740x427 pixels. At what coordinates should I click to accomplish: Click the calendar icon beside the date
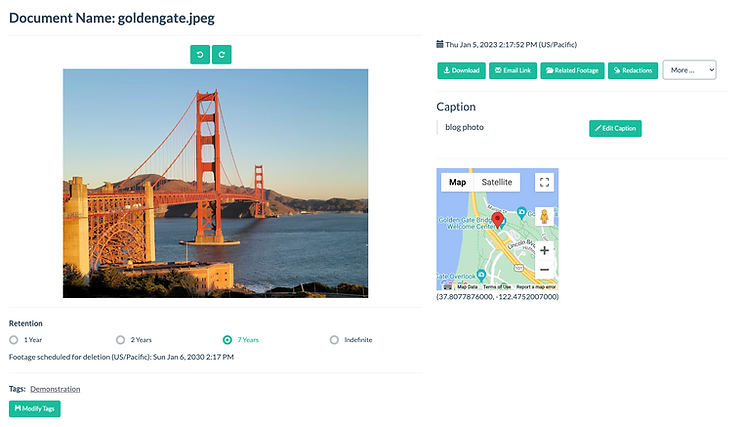440,44
